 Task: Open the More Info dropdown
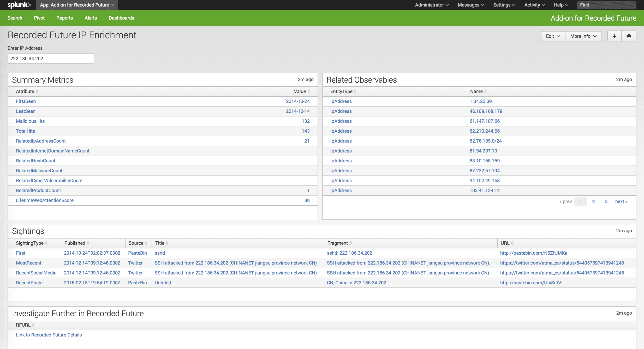pos(583,36)
